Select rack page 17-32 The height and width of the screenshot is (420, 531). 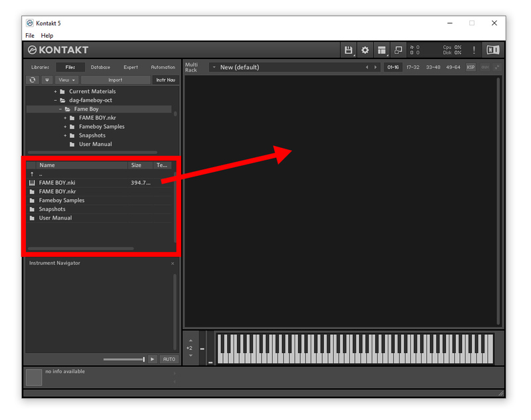[413, 68]
